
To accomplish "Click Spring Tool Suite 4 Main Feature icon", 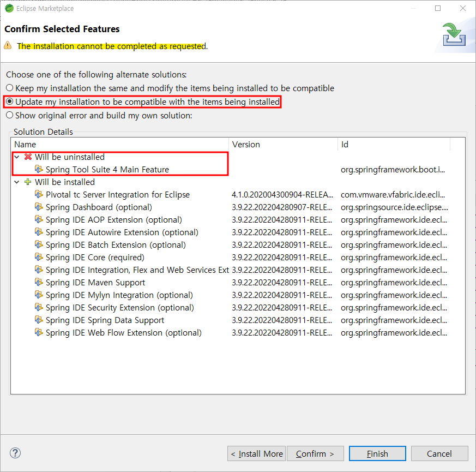I will point(39,169).
